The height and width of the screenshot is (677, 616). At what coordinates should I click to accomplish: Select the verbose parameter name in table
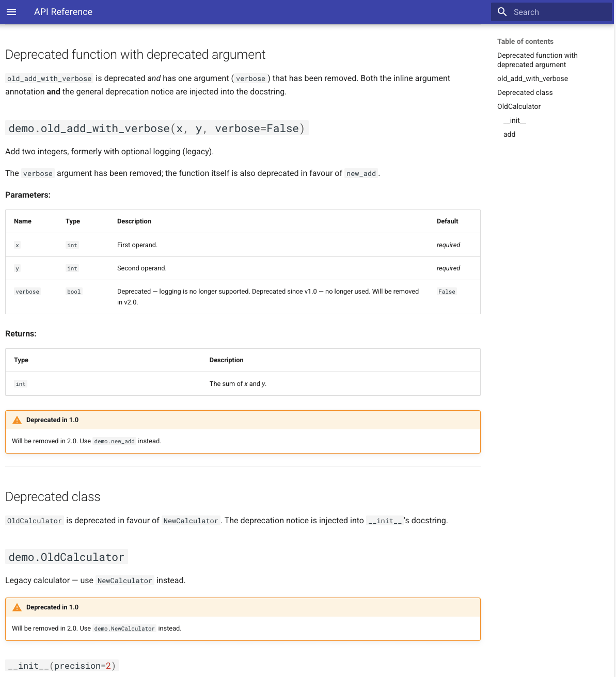(x=27, y=292)
